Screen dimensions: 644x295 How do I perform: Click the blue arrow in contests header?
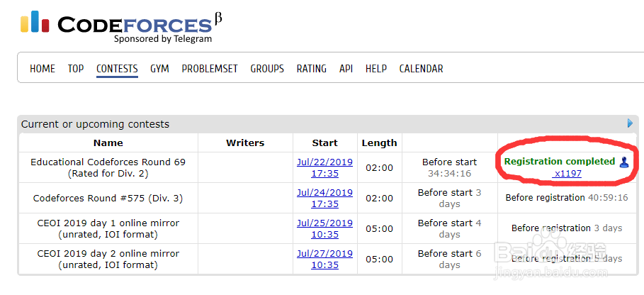coord(631,123)
